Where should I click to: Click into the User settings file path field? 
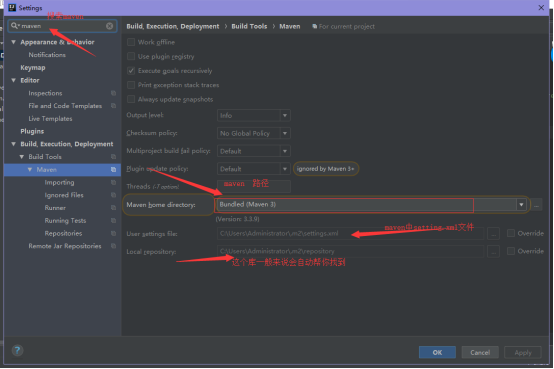[x=350, y=234]
